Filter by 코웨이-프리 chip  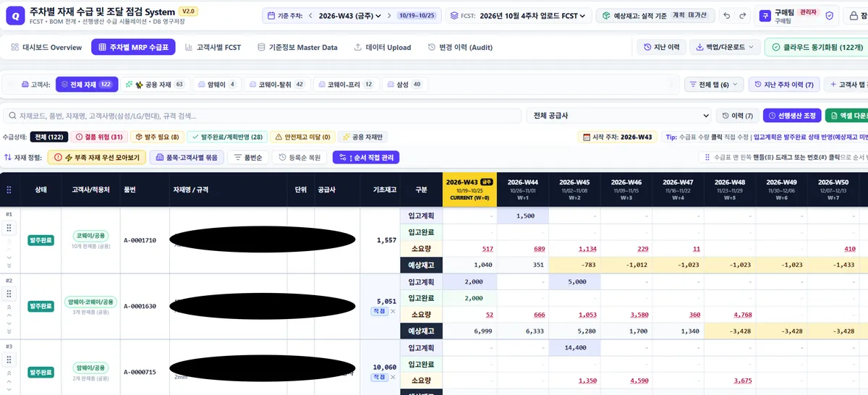point(346,85)
